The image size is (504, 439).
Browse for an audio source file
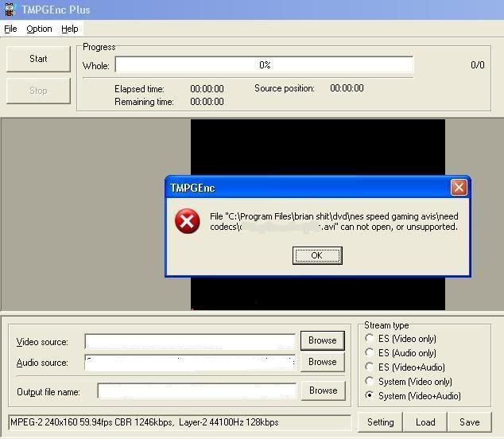pyautogui.click(x=323, y=362)
